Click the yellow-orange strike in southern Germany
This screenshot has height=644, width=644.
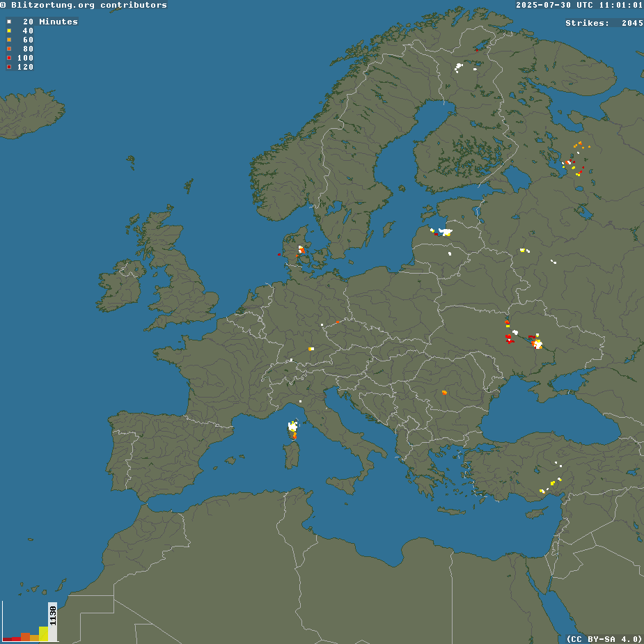pyautogui.click(x=311, y=349)
